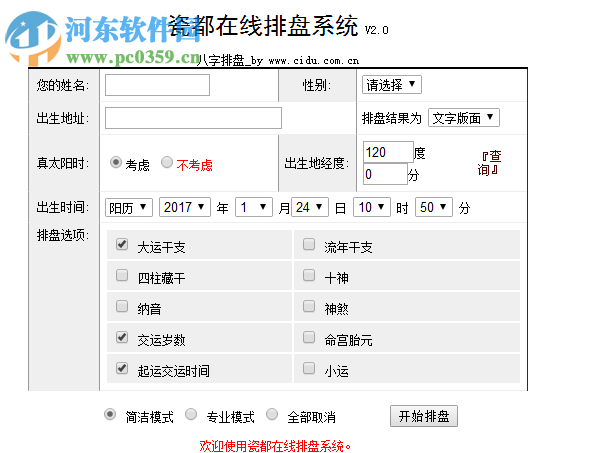Click the 出生时间: label
This screenshot has height=453, width=611.
[63, 207]
